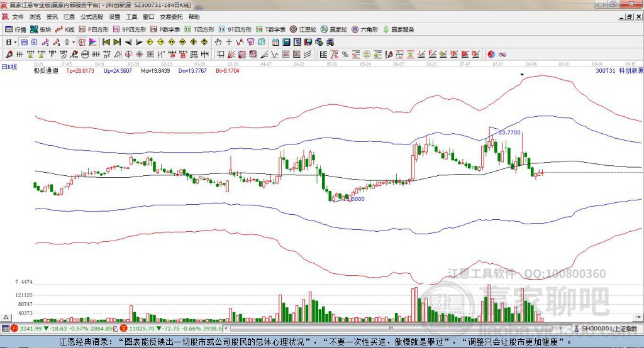Click the black right arrow icon

click(139, 42)
